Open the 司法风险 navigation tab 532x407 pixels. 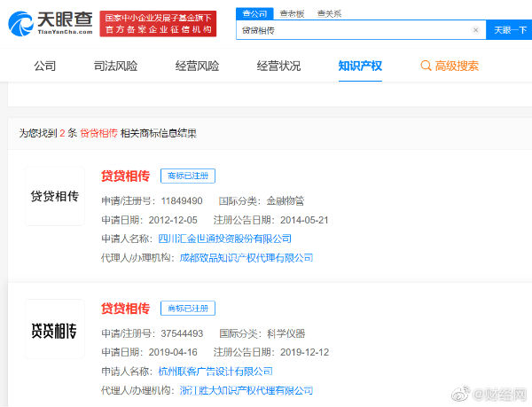pyautogui.click(x=115, y=66)
